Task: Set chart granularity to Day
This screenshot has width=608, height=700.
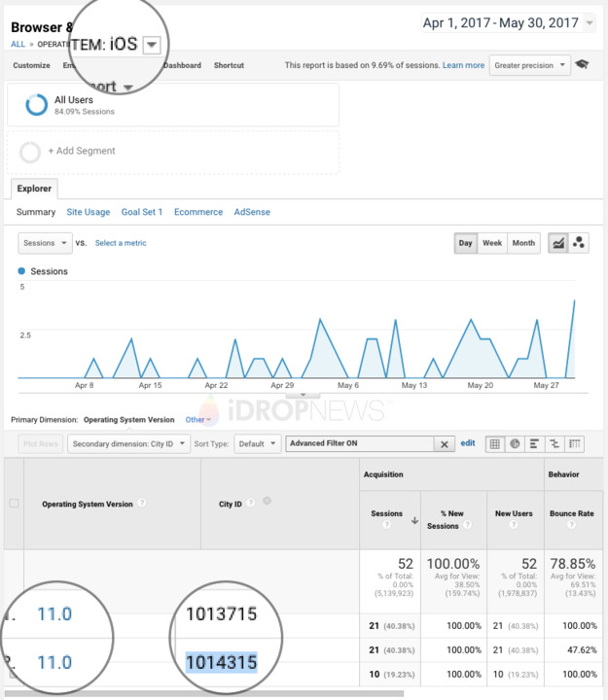Action: tap(466, 243)
